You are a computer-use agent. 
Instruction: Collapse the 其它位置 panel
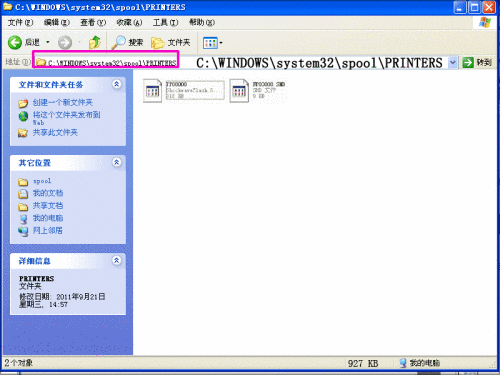click(x=116, y=162)
